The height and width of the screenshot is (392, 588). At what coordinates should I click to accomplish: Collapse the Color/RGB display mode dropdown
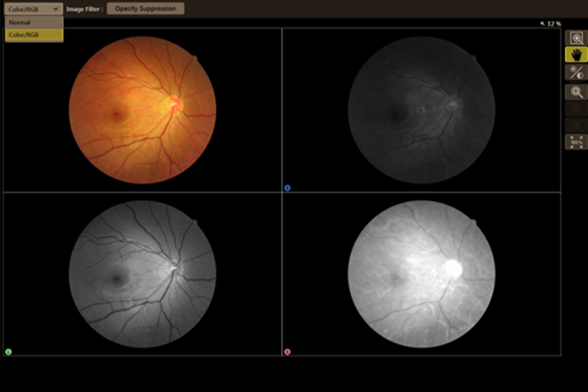coord(34,9)
